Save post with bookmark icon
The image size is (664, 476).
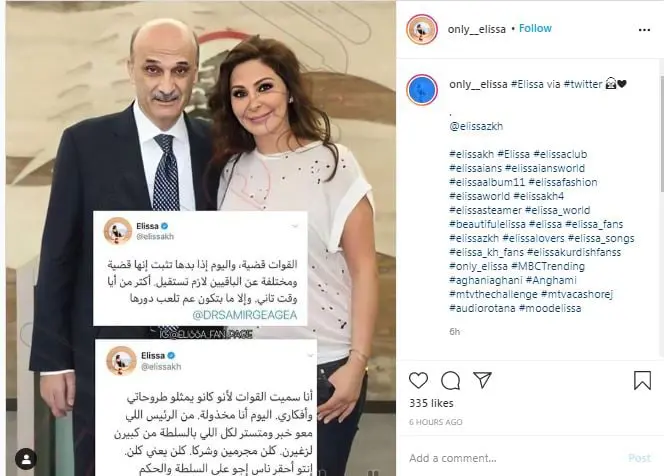(x=642, y=380)
